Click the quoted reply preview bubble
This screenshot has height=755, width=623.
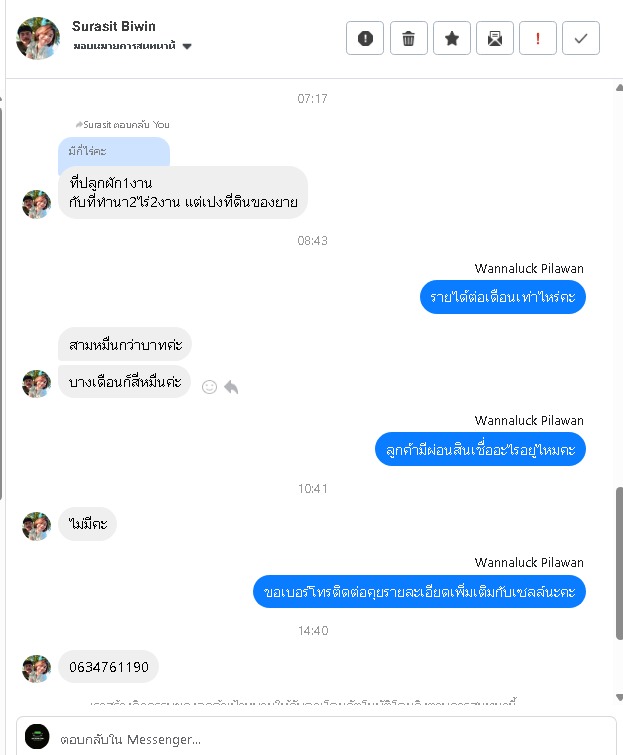pos(114,152)
